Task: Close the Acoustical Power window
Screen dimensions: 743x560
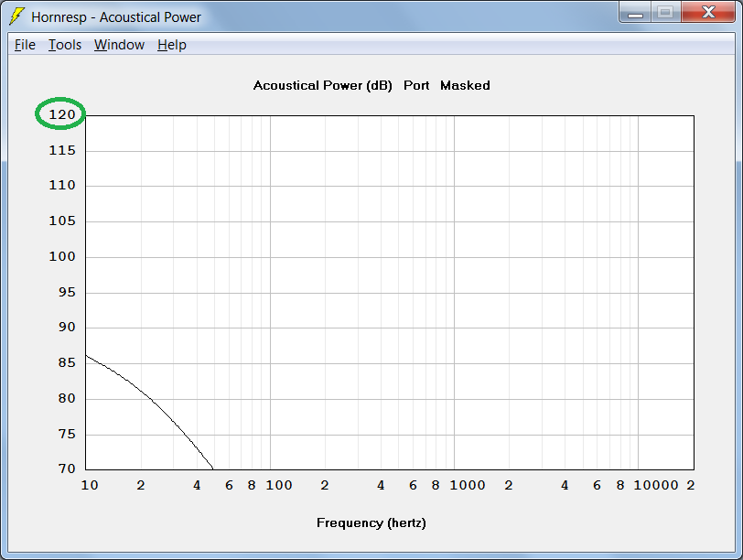Action: (708, 12)
